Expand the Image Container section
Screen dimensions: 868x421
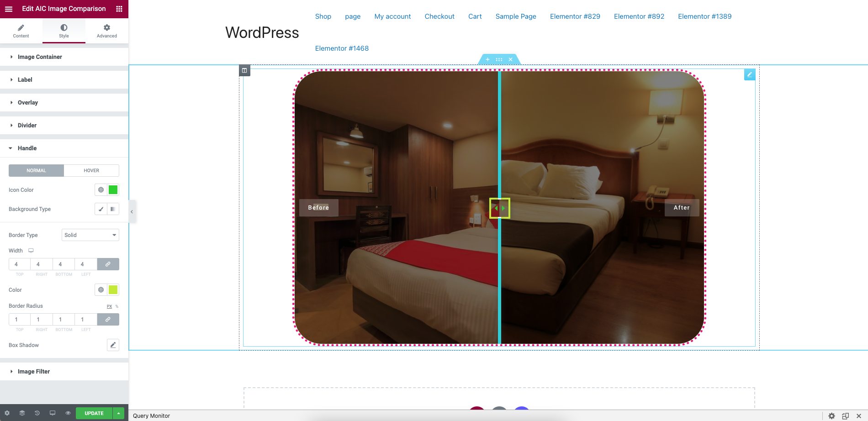point(64,57)
